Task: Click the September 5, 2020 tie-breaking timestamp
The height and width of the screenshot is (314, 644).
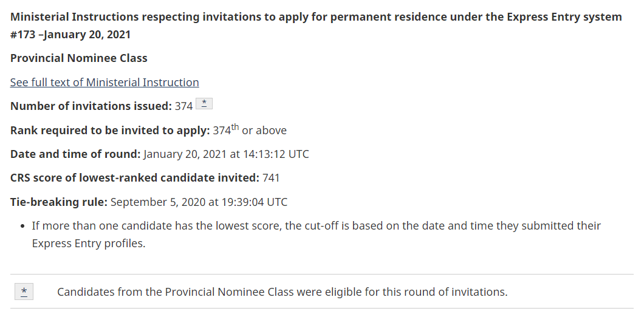Action: tap(199, 202)
